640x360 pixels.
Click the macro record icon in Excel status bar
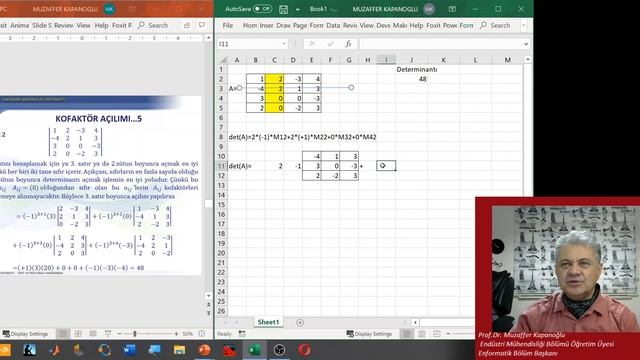click(x=242, y=333)
